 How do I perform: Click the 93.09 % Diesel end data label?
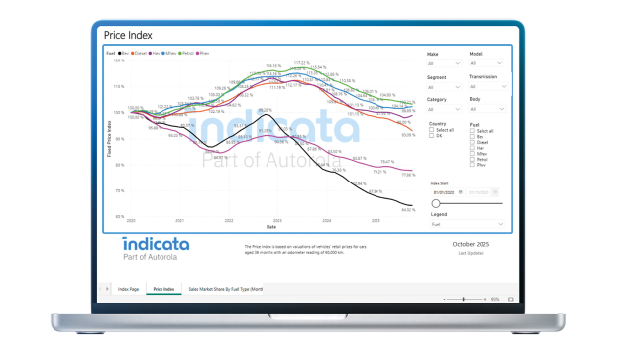click(x=408, y=135)
